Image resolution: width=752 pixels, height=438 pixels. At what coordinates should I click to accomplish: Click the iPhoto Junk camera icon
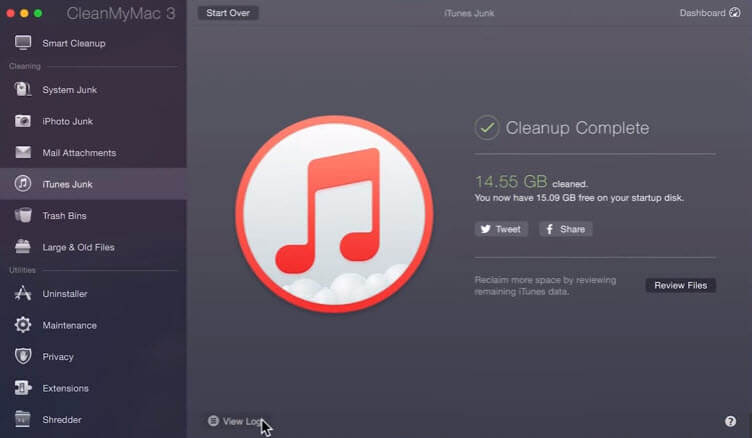point(23,121)
